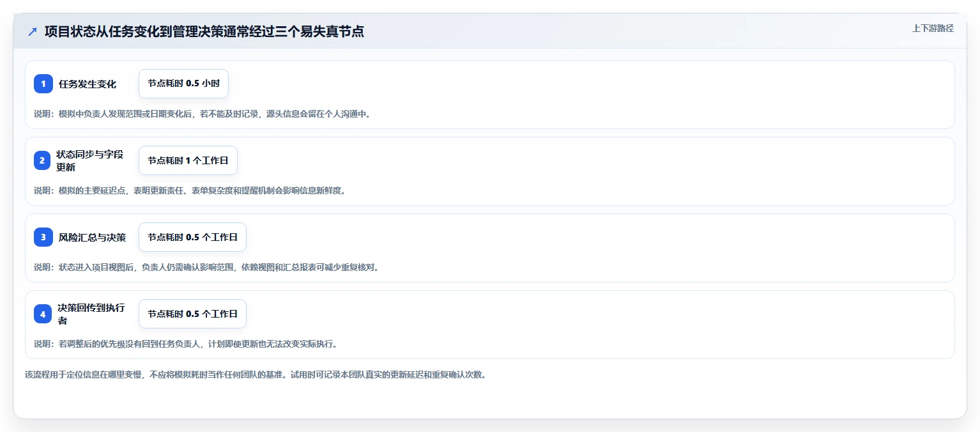Viewport: 980px width, 432px height.
Task: Click the description about 调整后的优先级
Action: (185, 344)
